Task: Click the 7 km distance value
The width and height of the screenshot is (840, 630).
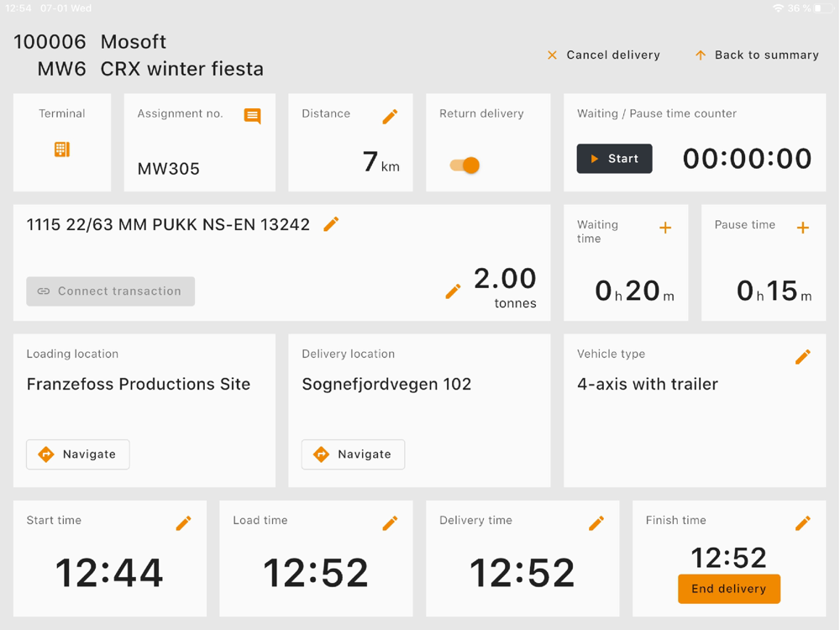Action: click(x=381, y=162)
